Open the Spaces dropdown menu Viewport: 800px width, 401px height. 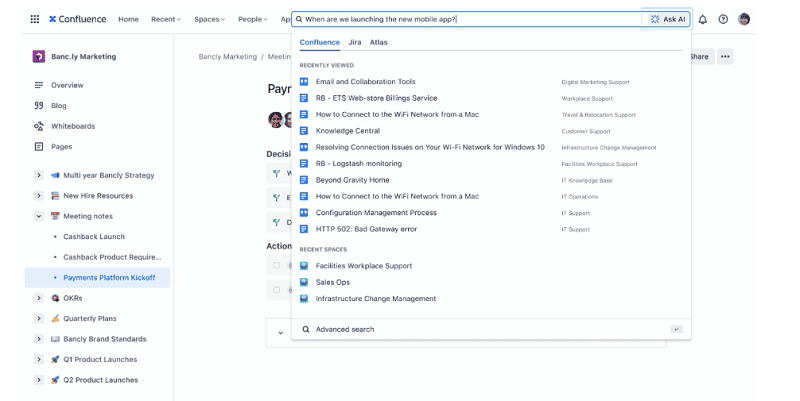click(209, 19)
